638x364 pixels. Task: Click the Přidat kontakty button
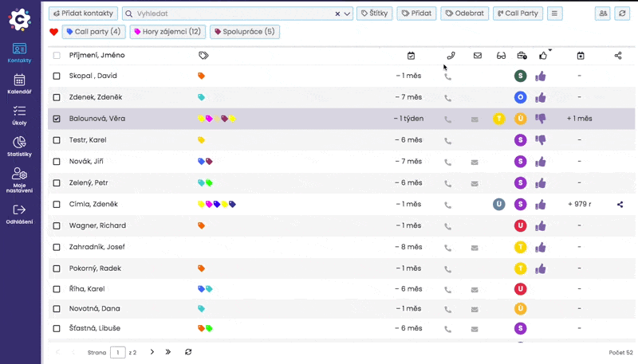[84, 14]
